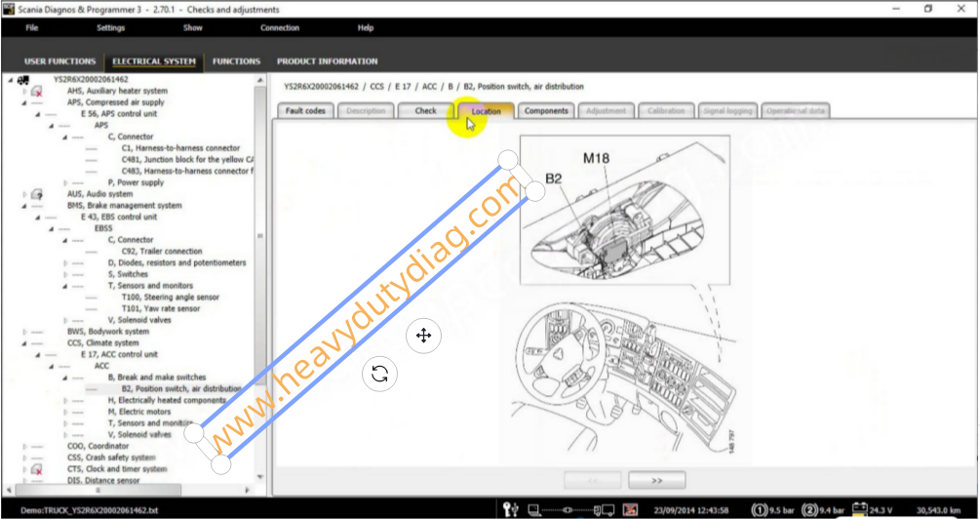Switch to the USER FUNCTIONS section
This screenshot has height=519, width=980.
coord(60,61)
